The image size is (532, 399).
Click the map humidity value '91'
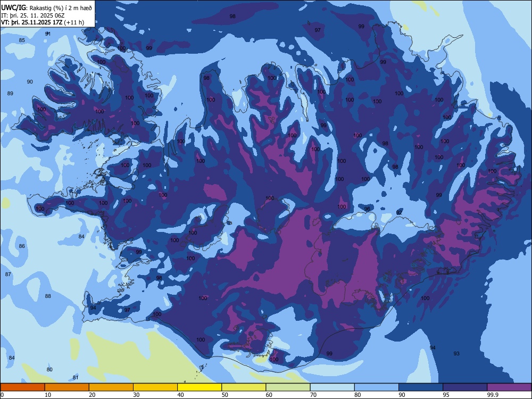click(48, 34)
